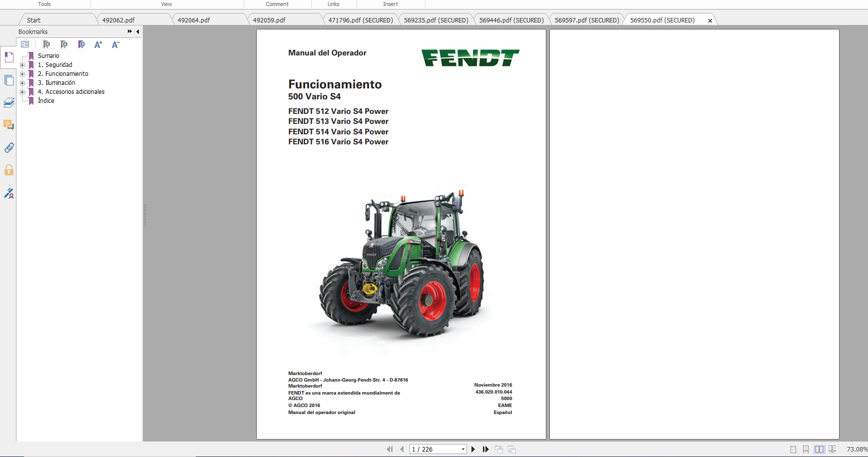The width and height of the screenshot is (868, 457).
Task: Switch to the 569597.pdf (SECURED) tab
Action: point(587,20)
